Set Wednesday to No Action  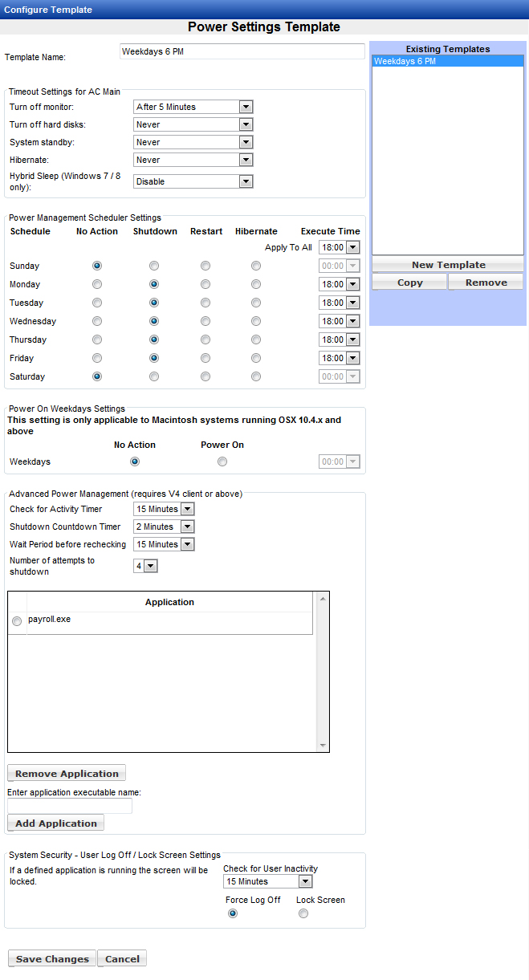click(x=97, y=321)
